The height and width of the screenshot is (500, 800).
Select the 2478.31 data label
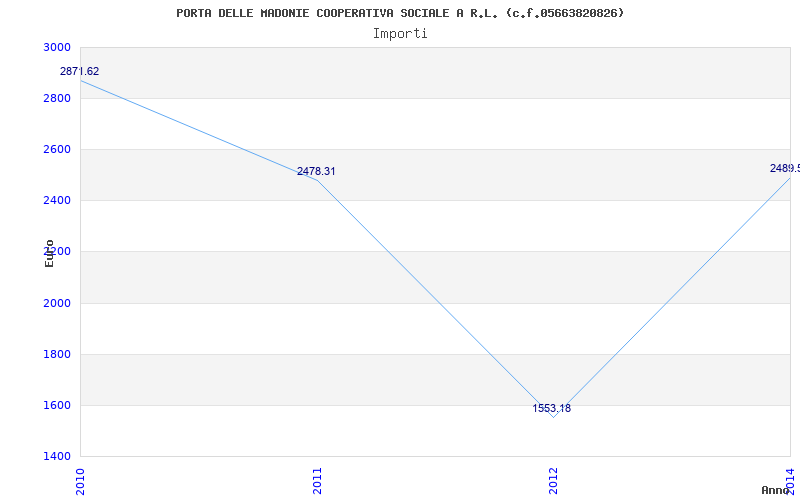[316, 171]
